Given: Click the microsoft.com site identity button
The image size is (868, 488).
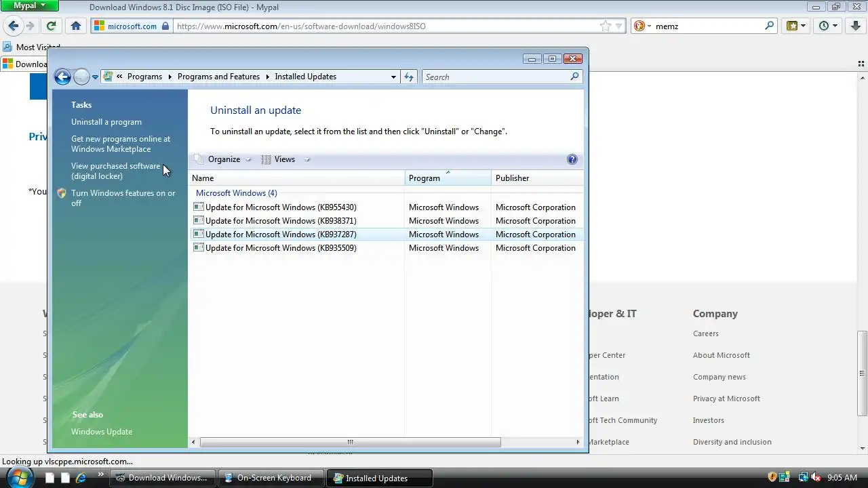Looking at the screenshot, I should (133, 26).
